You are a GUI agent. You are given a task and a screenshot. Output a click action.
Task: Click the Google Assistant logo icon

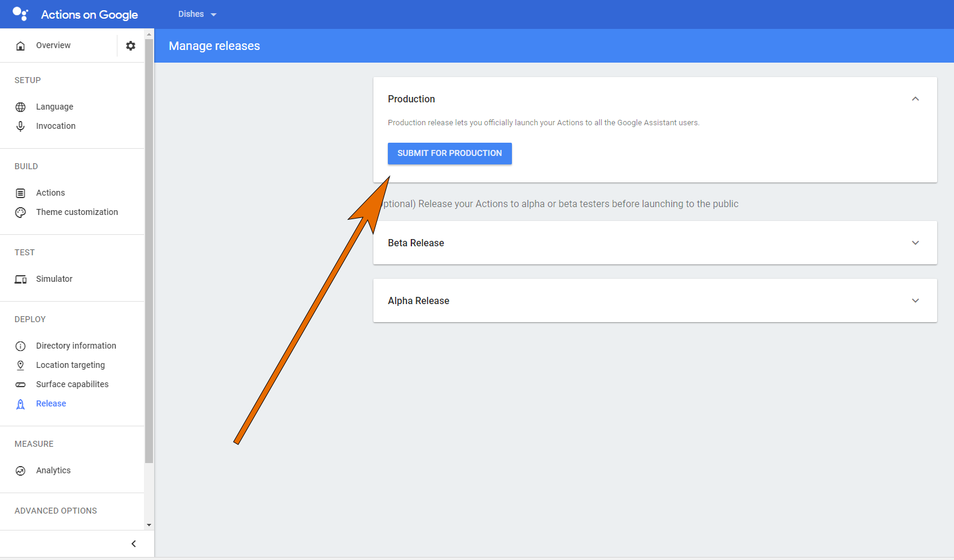20,14
